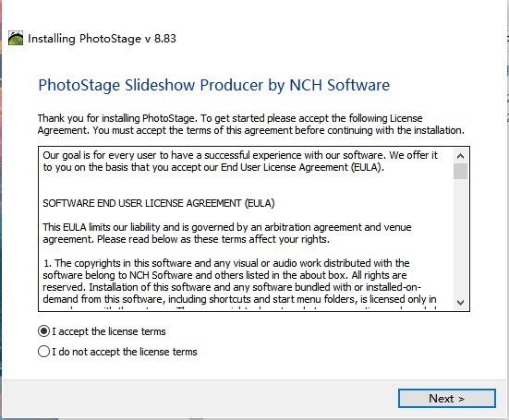509x420 pixels.
Task: Click the "Our goal is for every user" paragraph
Action: 240,162
